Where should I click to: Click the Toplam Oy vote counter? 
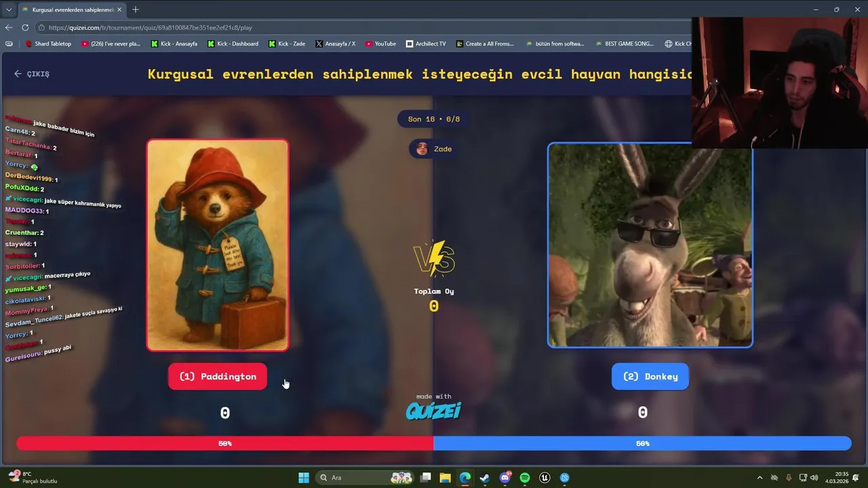pos(434,298)
